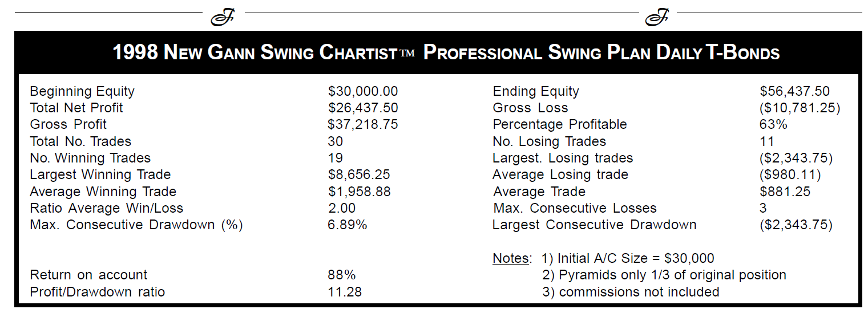Select the Return on account value 88%
The height and width of the screenshot is (313, 868).
(x=341, y=275)
